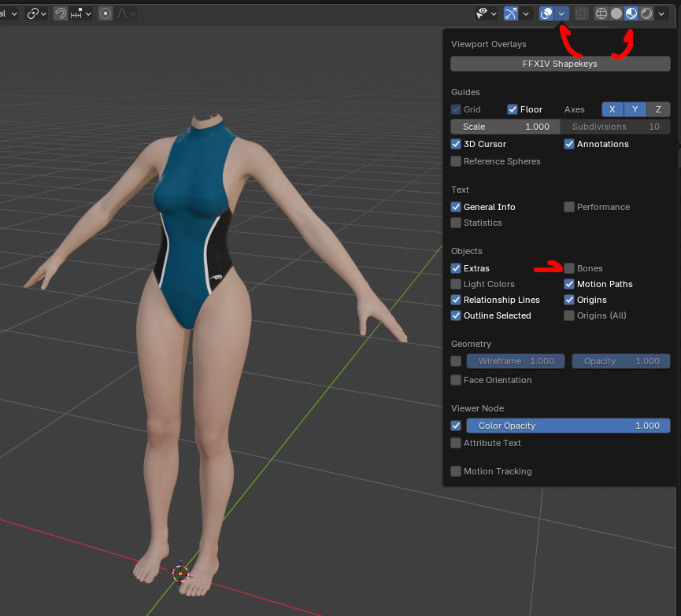Toggle the X-Ray icon
This screenshot has width=681, height=616.
[581, 14]
